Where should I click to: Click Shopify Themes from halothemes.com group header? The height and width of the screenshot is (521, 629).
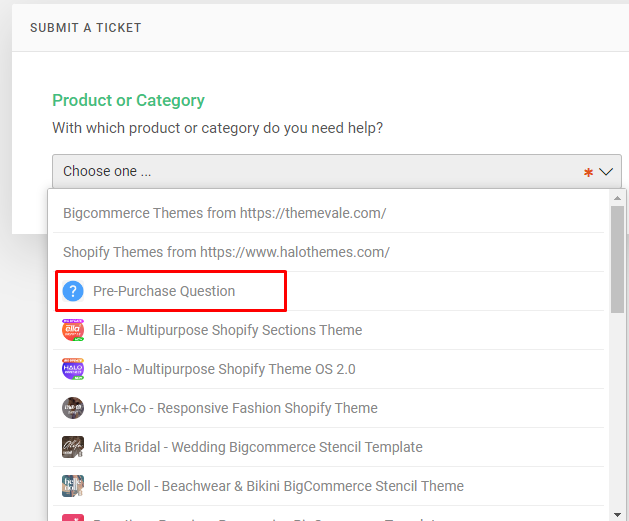226,252
